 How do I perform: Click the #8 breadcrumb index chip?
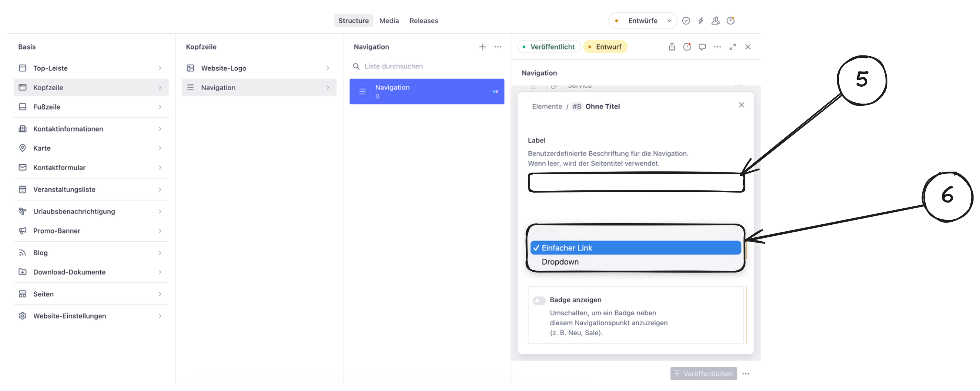pos(577,106)
